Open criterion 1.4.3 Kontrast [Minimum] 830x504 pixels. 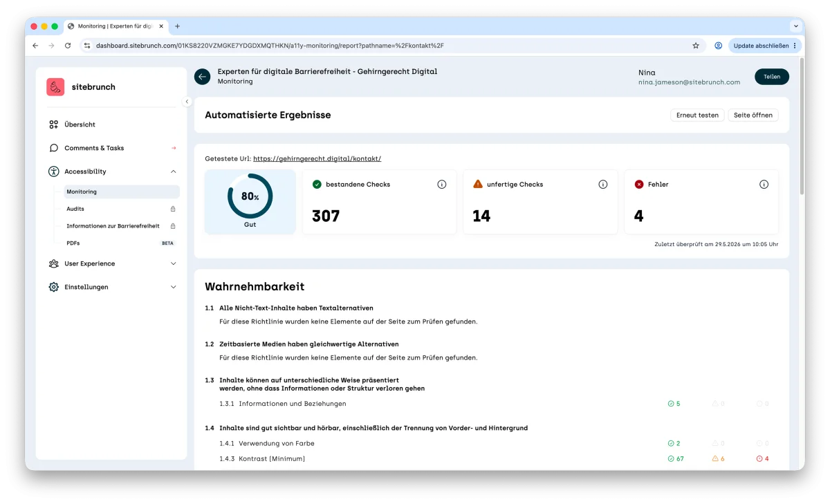(x=262, y=459)
